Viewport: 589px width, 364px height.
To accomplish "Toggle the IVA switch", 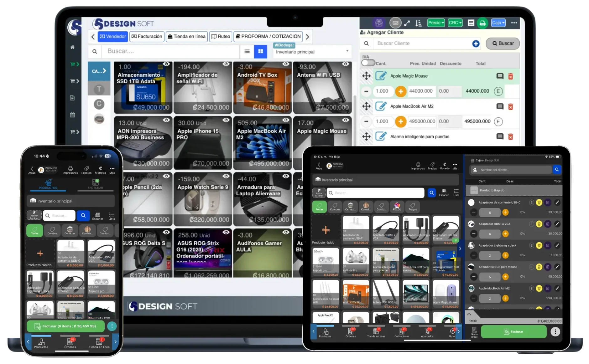I will point(368,63).
